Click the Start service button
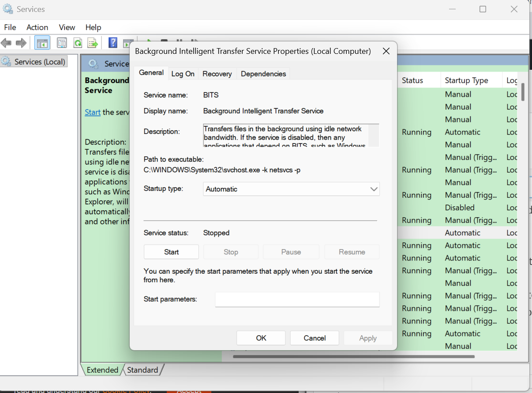Image resolution: width=532 pixels, height=393 pixels. [171, 252]
